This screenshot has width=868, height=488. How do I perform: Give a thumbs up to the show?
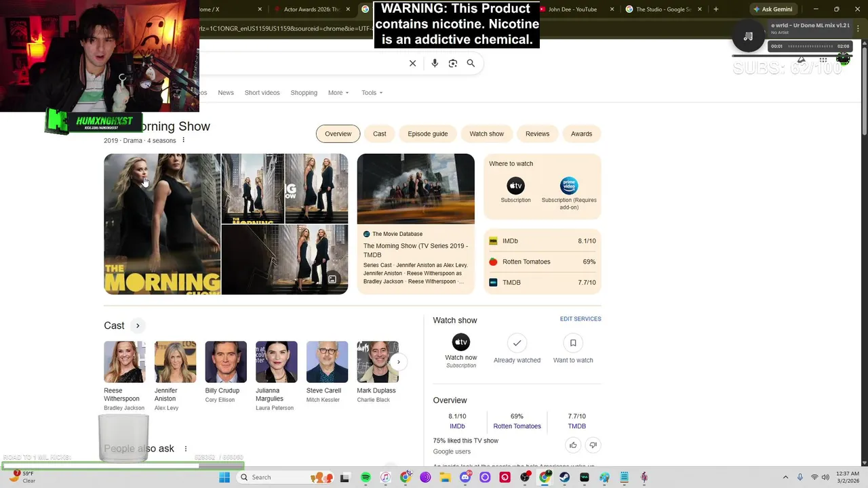tap(573, 445)
